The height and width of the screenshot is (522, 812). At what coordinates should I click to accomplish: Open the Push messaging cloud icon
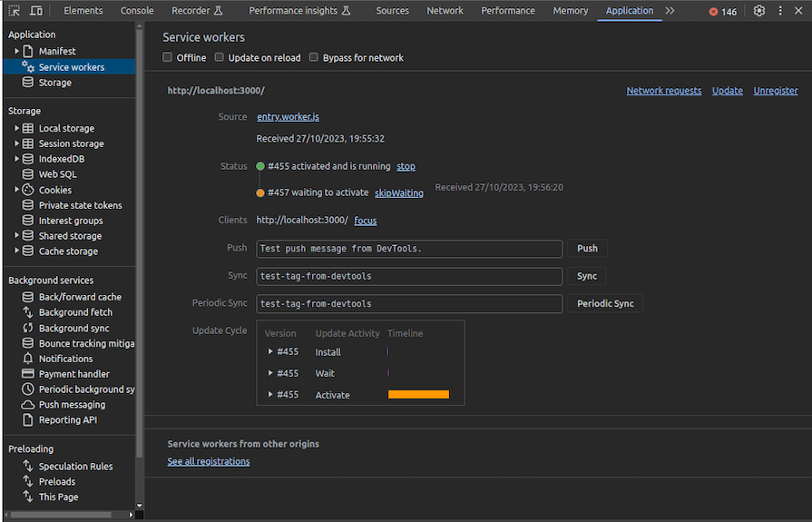(x=28, y=405)
